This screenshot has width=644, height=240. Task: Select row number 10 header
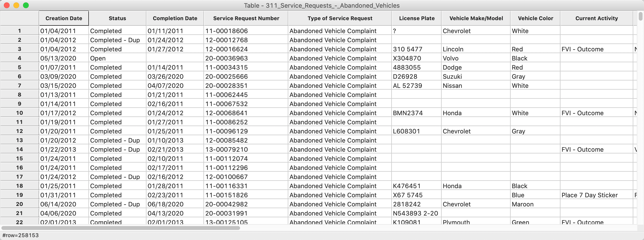click(19, 113)
